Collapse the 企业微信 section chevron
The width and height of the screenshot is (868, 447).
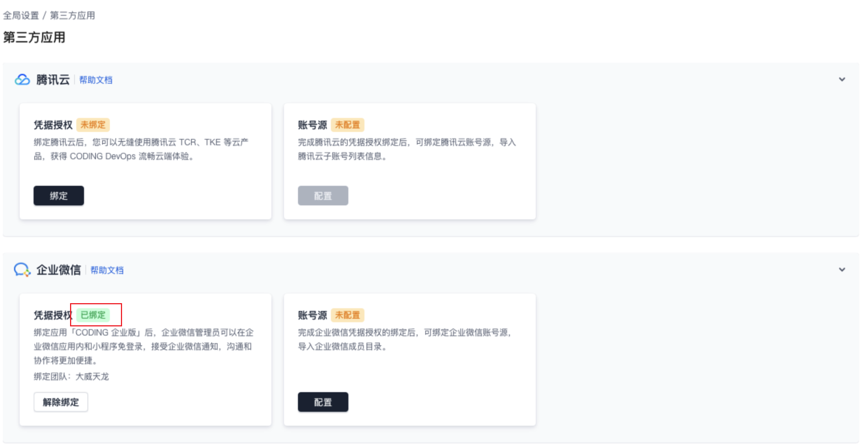pyautogui.click(x=842, y=270)
